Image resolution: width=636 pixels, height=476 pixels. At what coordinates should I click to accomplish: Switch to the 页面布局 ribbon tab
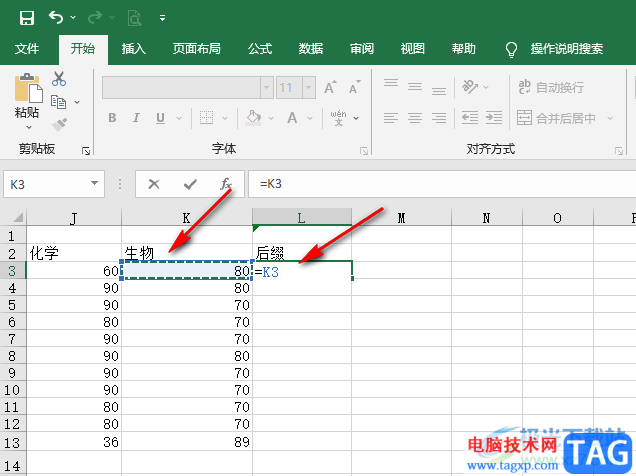click(197, 49)
